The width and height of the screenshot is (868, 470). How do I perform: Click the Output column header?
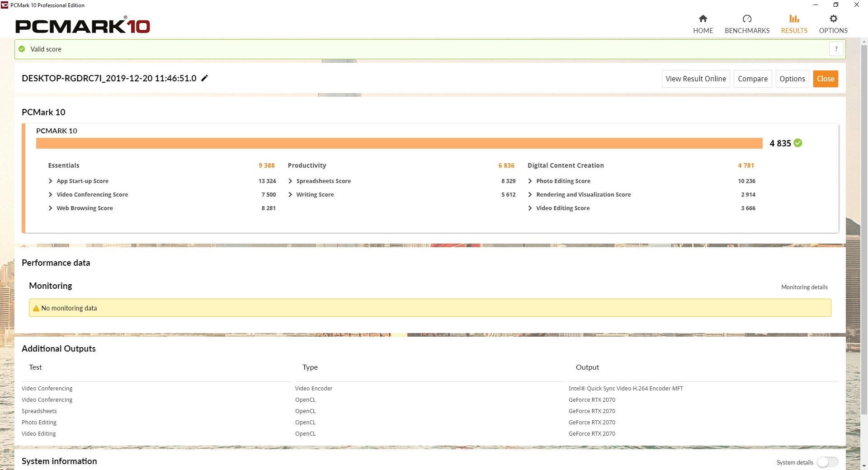tap(587, 367)
